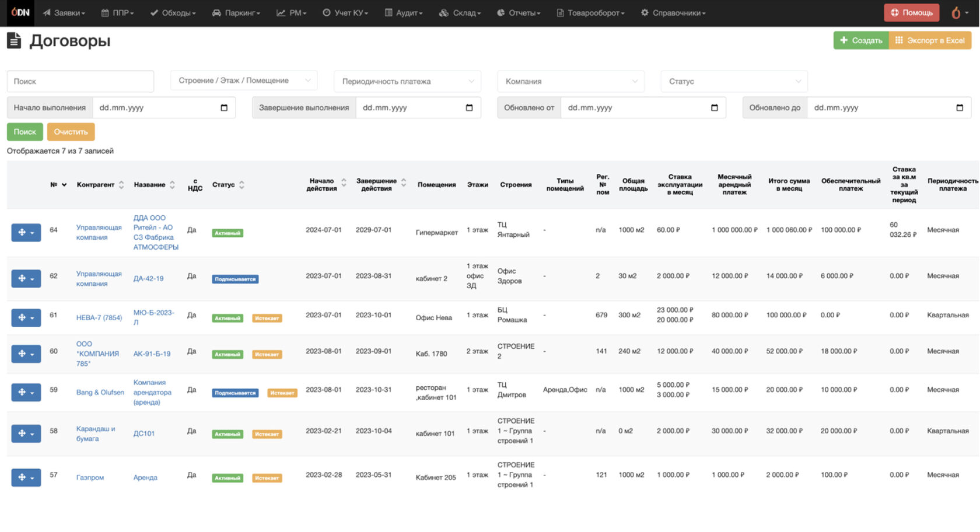Screen dimensions: 980x532
Task: Open contract link АК-91-Б-19
Action: click(x=152, y=354)
